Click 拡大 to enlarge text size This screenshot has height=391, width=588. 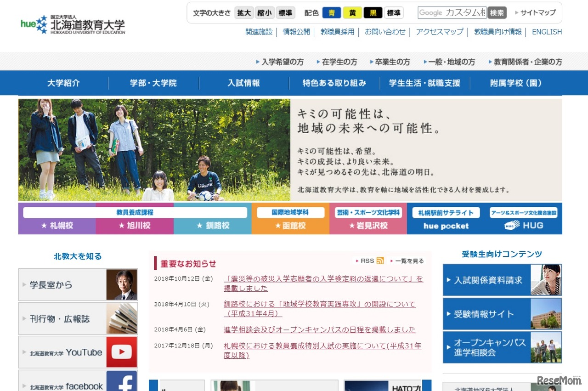pyautogui.click(x=244, y=13)
